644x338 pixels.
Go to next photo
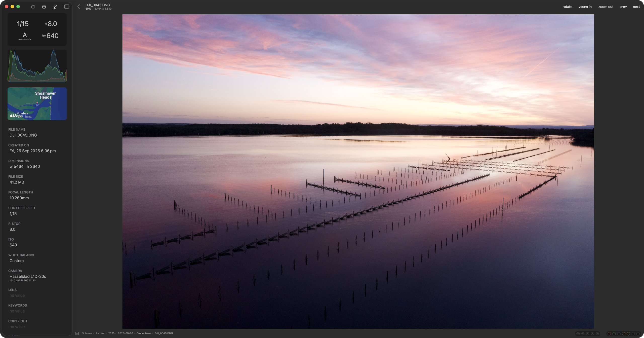tap(636, 7)
